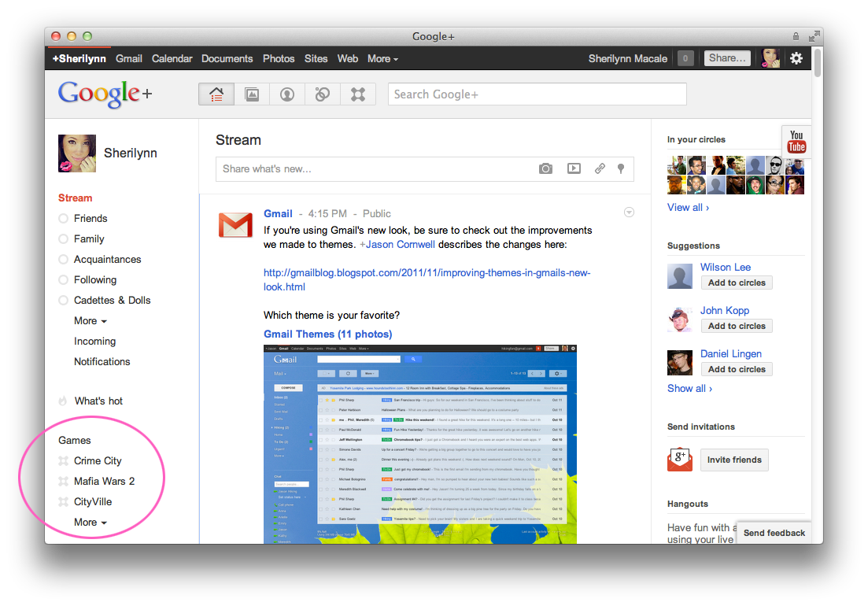Open Calendar in top navigation bar
The width and height of the screenshot is (868, 606).
pos(172,59)
